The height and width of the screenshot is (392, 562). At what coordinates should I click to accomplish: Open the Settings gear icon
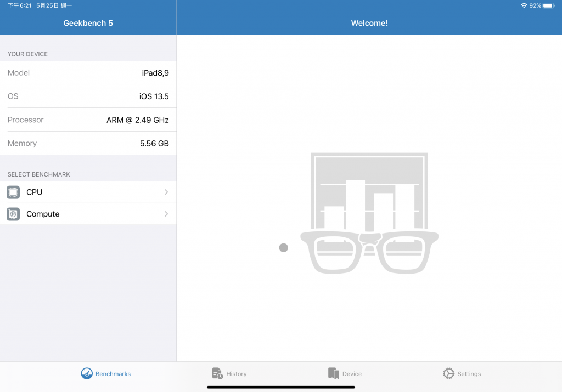(448, 373)
